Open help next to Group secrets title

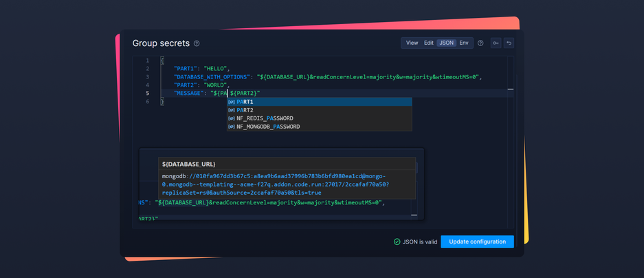197,43
